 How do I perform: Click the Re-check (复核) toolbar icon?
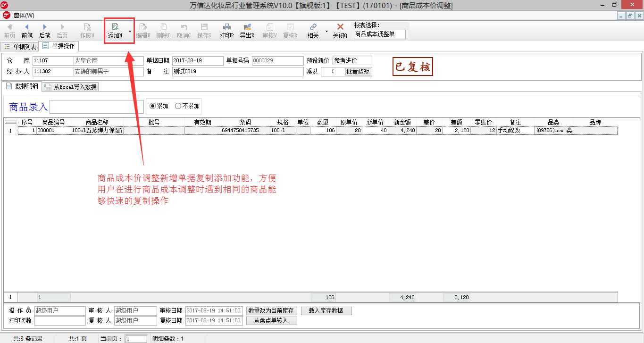click(x=290, y=31)
